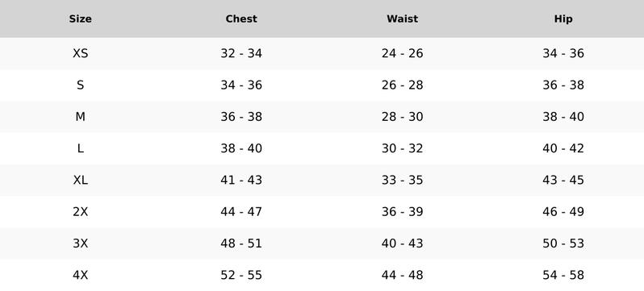Screen dimensions: 644x291
Task: Click the Chest column header
Action: pos(241,19)
